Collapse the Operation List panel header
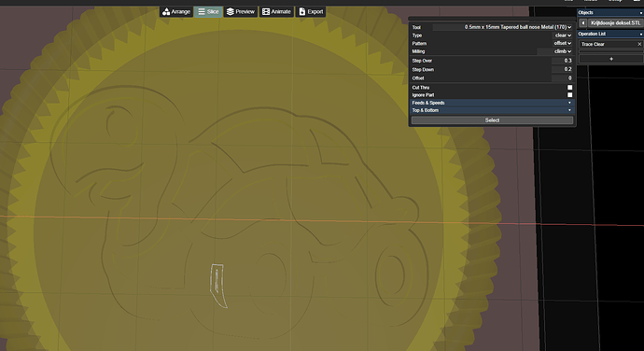Image resolution: width=644 pixels, height=351 pixels. tap(610, 34)
